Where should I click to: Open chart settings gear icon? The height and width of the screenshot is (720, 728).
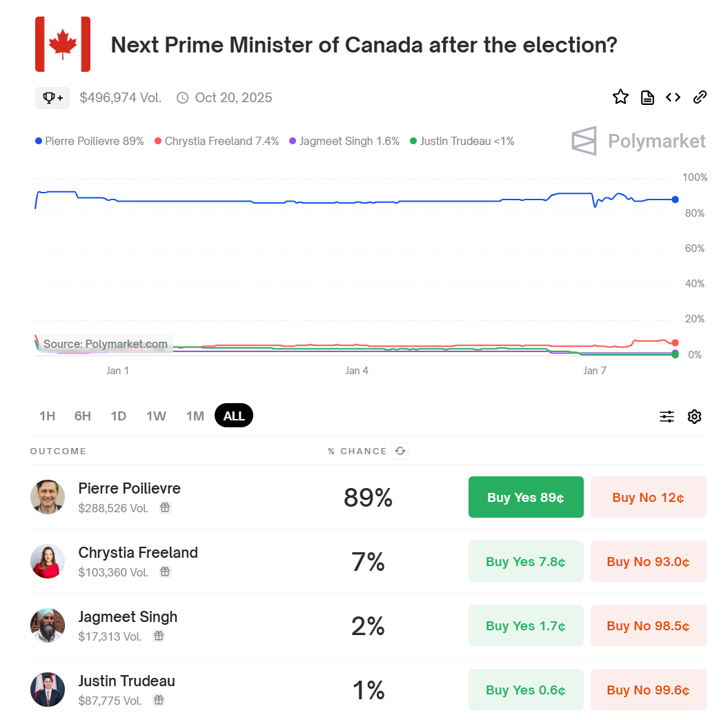(x=694, y=416)
